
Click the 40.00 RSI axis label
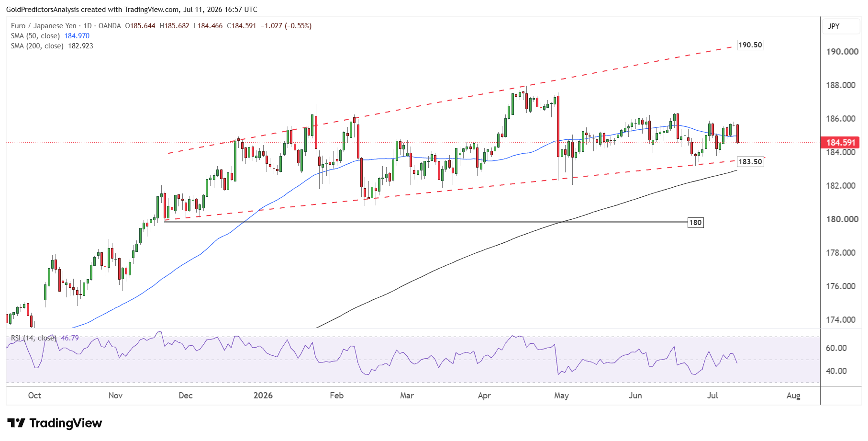(x=836, y=371)
